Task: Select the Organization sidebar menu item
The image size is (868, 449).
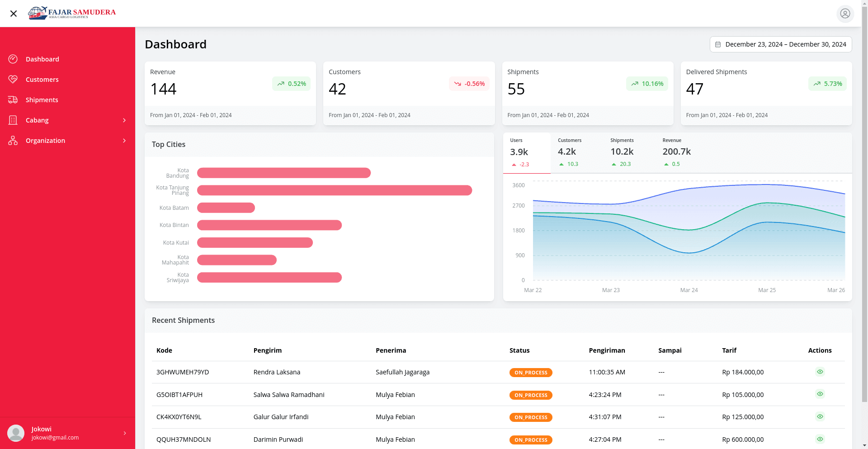Action: point(67,140)
